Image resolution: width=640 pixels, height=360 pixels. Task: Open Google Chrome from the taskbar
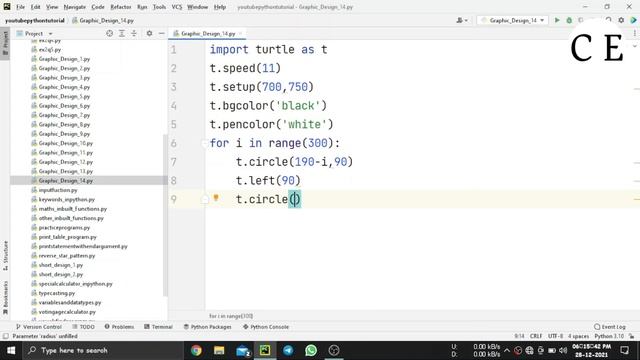pyautogui.click(x=196, y=350)
